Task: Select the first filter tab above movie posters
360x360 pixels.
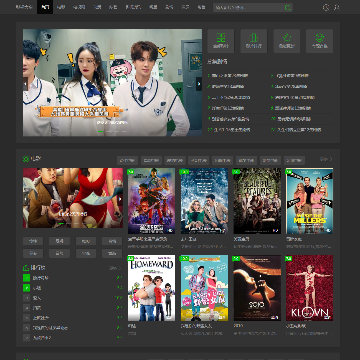Action: pyautogui.click(x=127, y=160)
